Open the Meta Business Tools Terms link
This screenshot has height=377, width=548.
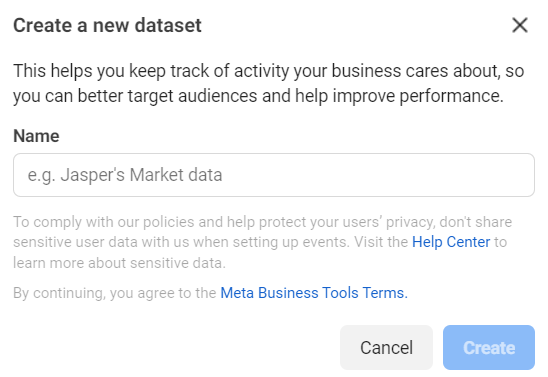pyautogui.click(x=314, y=293)
